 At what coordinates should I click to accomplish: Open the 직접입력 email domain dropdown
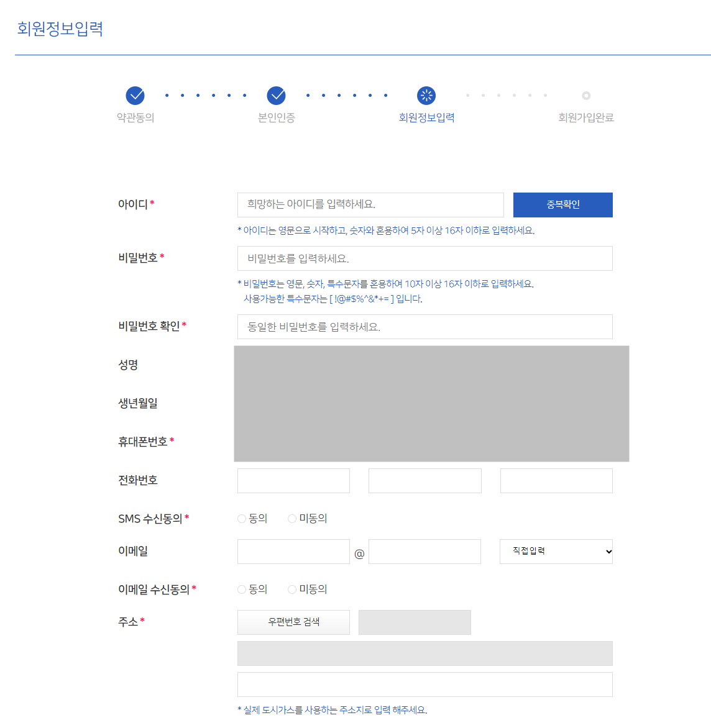[x=556, y=551]
